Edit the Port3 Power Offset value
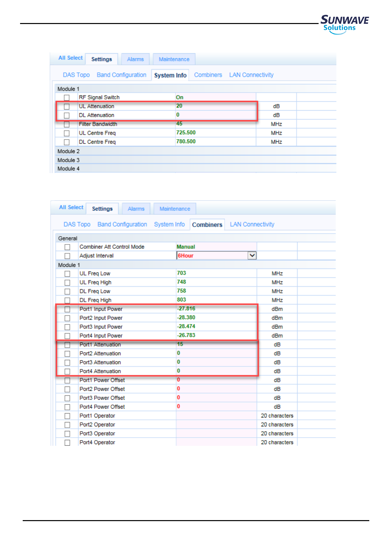The image size is (392, 554). pyautogui.click(x=216, y=397)
